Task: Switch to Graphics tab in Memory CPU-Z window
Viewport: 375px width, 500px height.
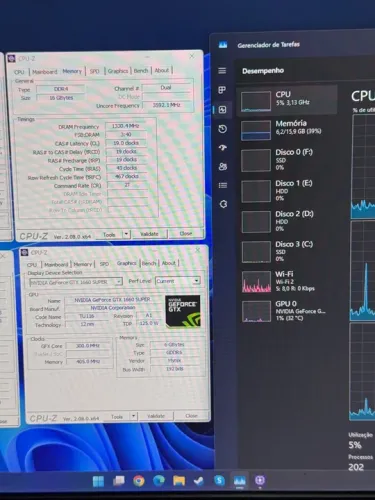Action: coord(118,71)
